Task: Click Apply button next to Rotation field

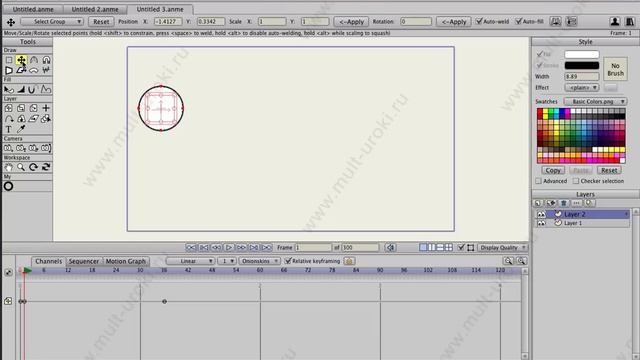Action: pos(454,22)
